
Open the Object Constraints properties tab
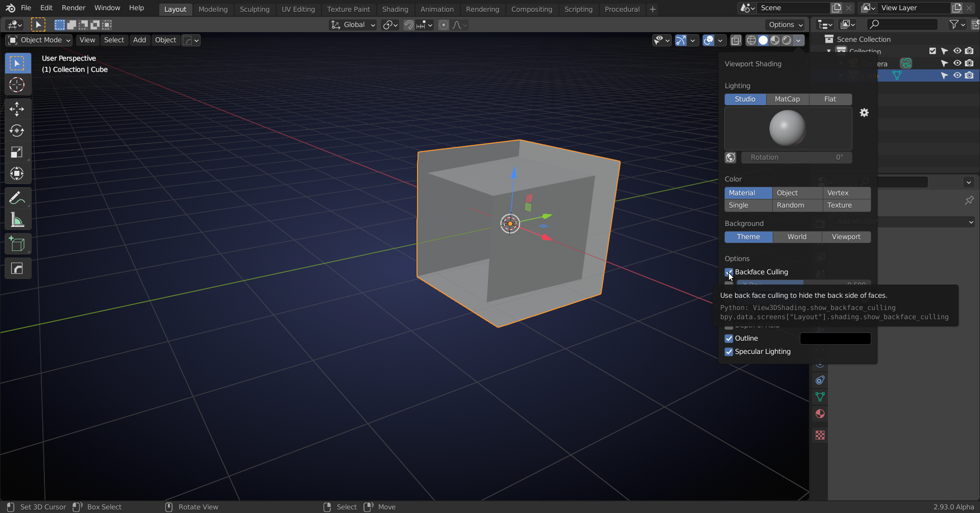[820, 380]
